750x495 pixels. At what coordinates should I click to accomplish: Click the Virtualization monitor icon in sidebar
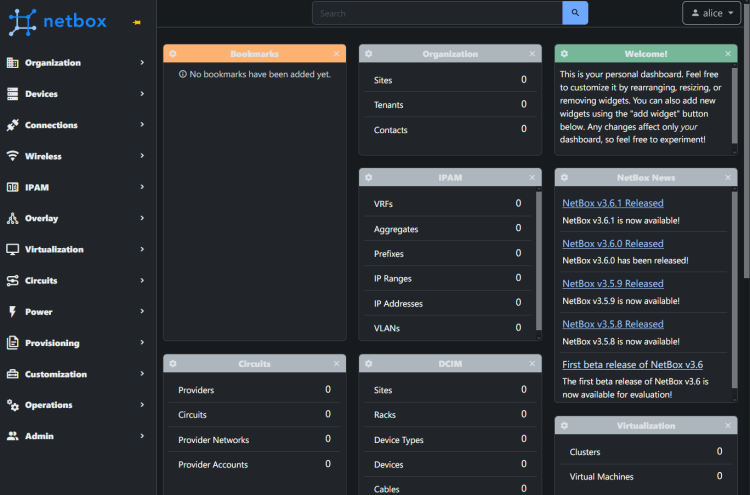pyautogui.click(x=12, y=249)
